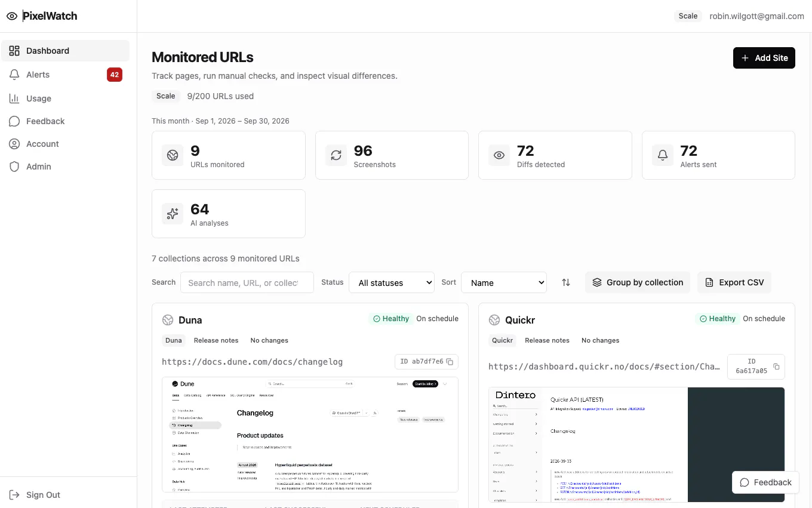Click the Scale badge under Monitored URLs

click(x=166, y=96)
